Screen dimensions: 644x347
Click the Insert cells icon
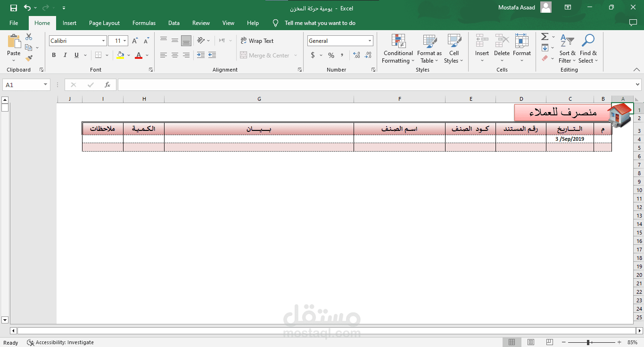(x=482, y=41)
